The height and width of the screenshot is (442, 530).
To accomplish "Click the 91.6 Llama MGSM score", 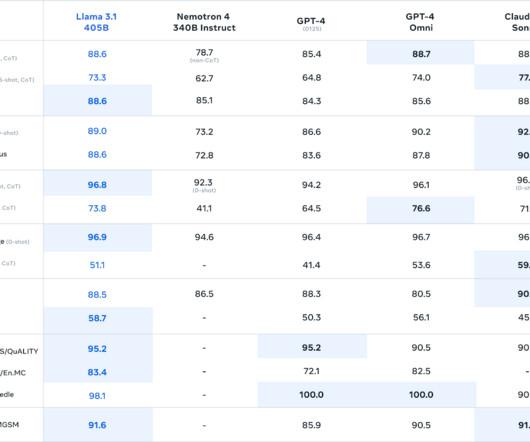I will pyautogui.click(x=97, y=425).
